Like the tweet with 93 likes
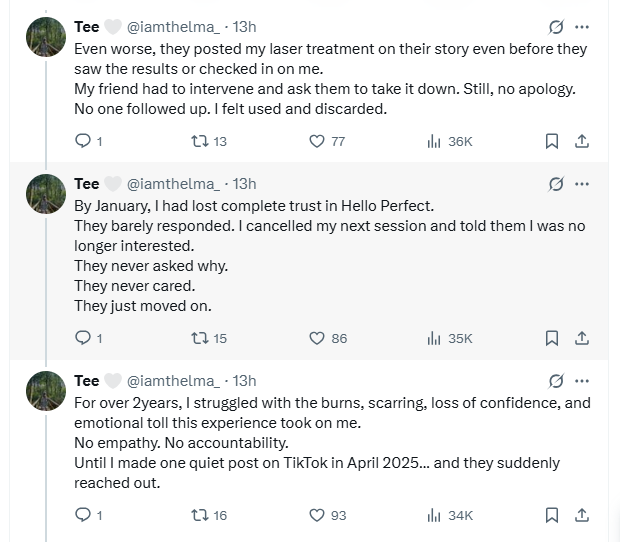 click(x=317, y=515)
